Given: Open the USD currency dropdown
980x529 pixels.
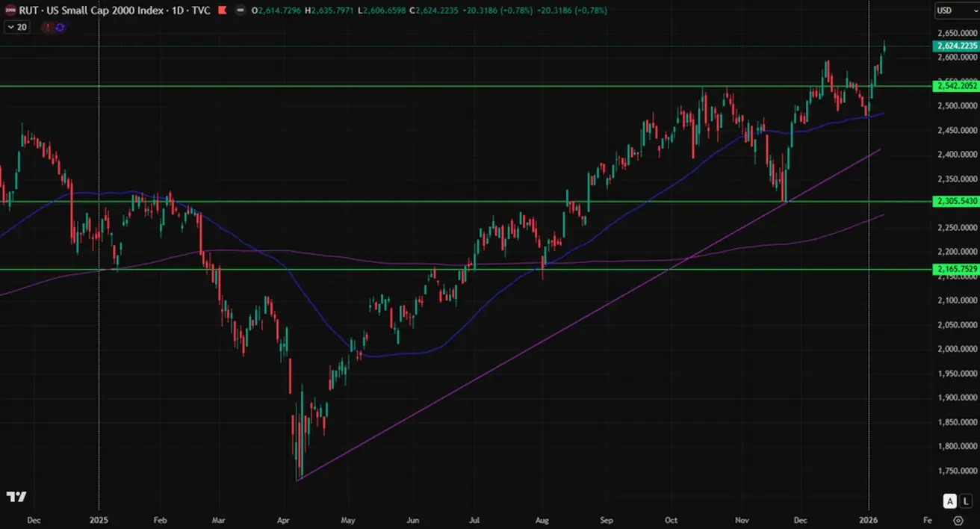Looking at the screenshot, I should pyautogui.click(x=955, y=10).
